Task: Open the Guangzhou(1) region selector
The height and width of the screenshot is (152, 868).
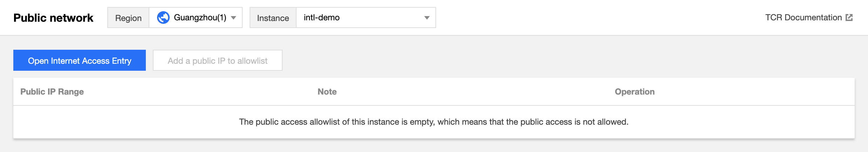Action: coord(196,18)
